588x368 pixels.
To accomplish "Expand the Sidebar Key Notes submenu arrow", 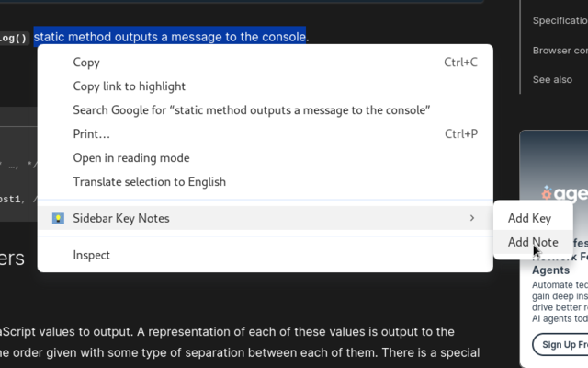I will tap(472, 218).
